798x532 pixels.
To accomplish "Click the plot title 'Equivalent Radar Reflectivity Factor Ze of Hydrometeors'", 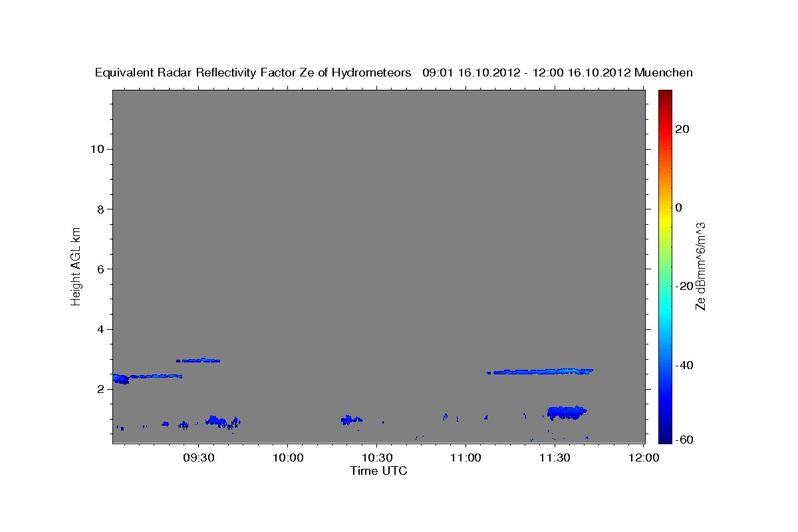I will tap(253, 72).
